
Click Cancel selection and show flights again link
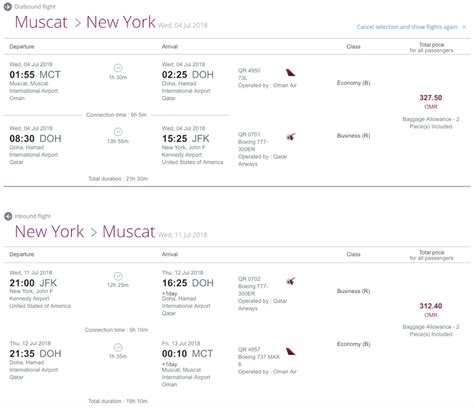coord(407,27)
